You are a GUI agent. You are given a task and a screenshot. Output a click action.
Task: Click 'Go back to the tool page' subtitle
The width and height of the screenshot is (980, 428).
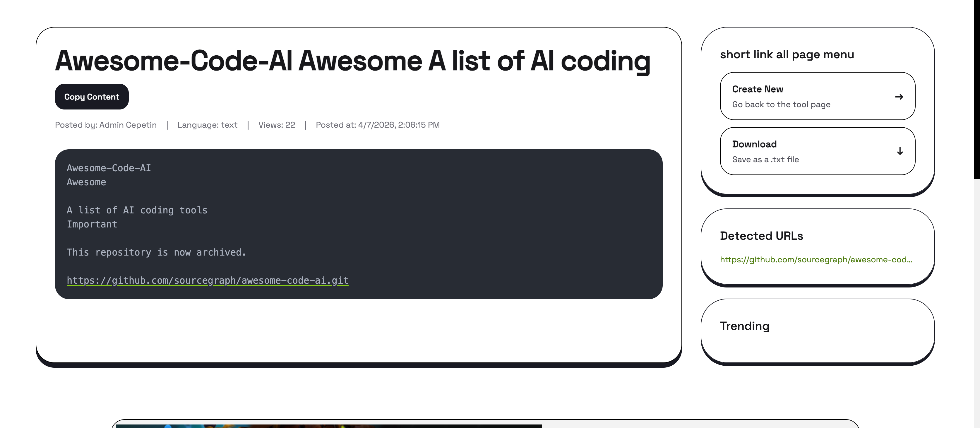coord(781,104)
